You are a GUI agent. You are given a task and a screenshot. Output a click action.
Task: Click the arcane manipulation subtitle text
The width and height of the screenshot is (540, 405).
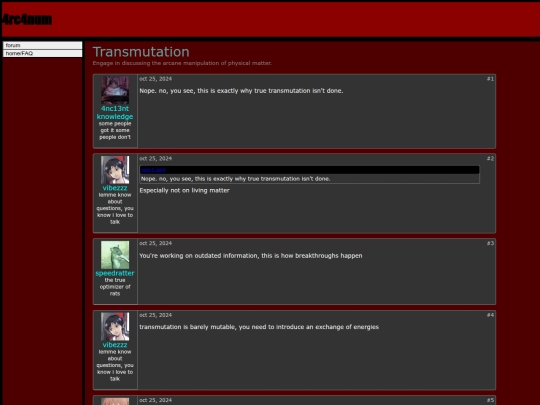(x=182, y=63)
